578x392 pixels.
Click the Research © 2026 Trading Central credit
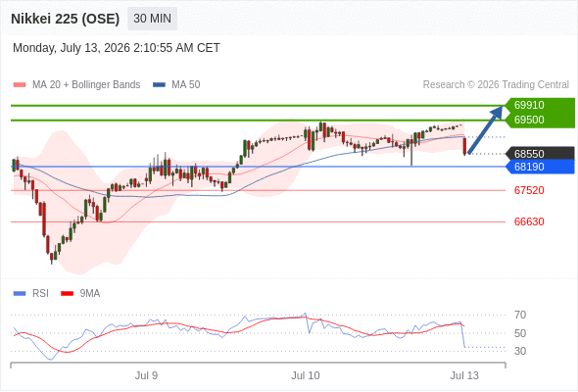tap(496, 85)
